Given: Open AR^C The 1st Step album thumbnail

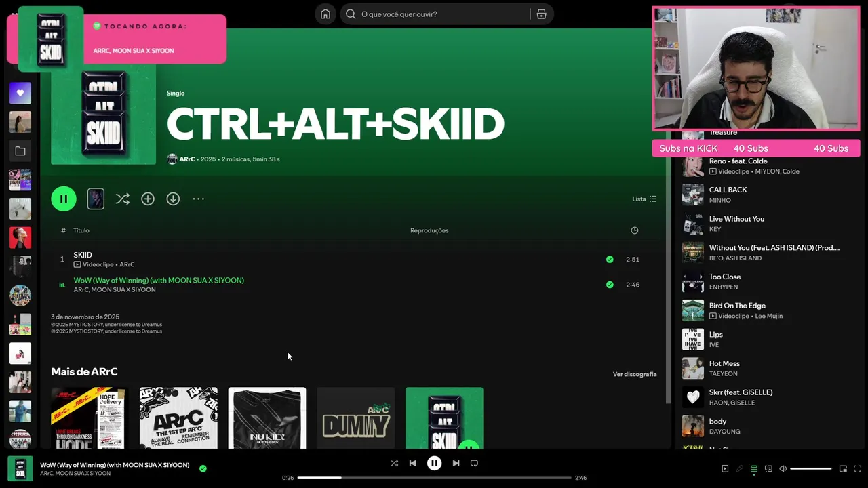Looking at the screenshot, I should pyautogui.click(x=178, y=418).
